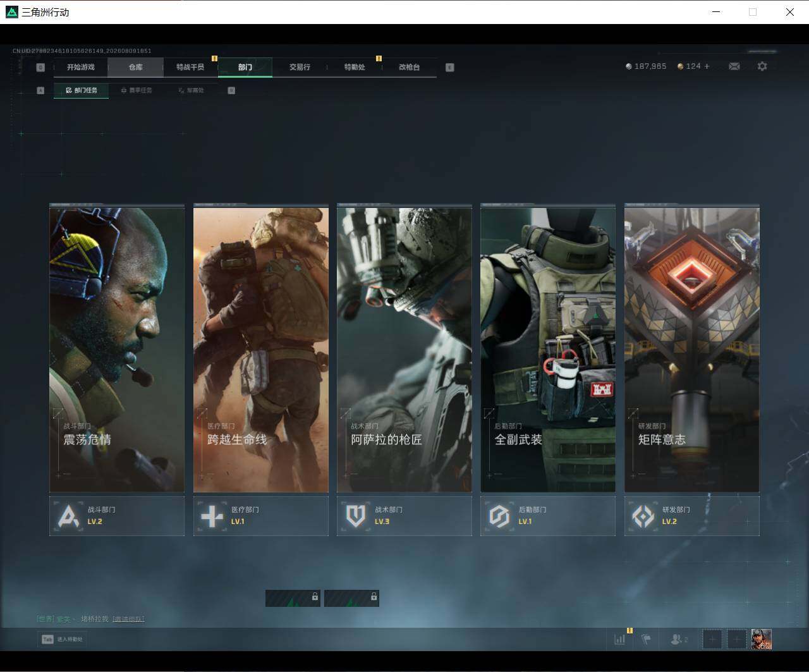Click the 邀请组队 link in world chat
Image resolution: width=809 pixels, height=672 pixels.
128,619
